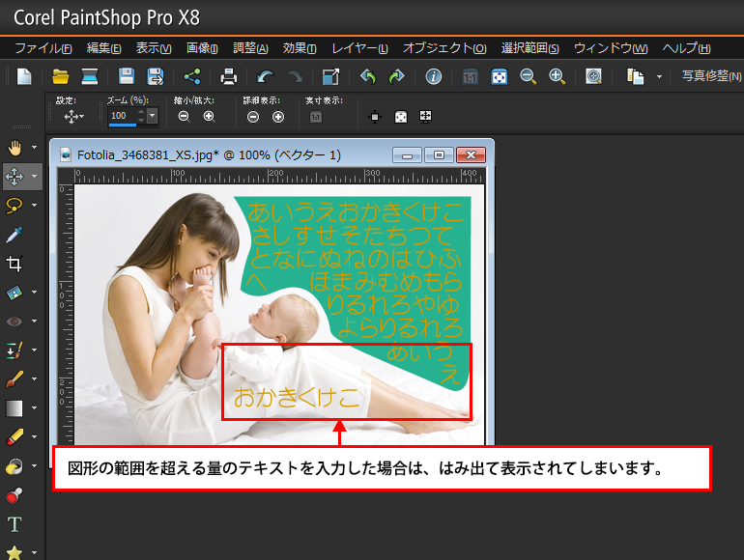Click the magnifier preview icon in toolbar
Image resolution: width=744 pixels, height=560 pixels.
(x=593, y=76)
